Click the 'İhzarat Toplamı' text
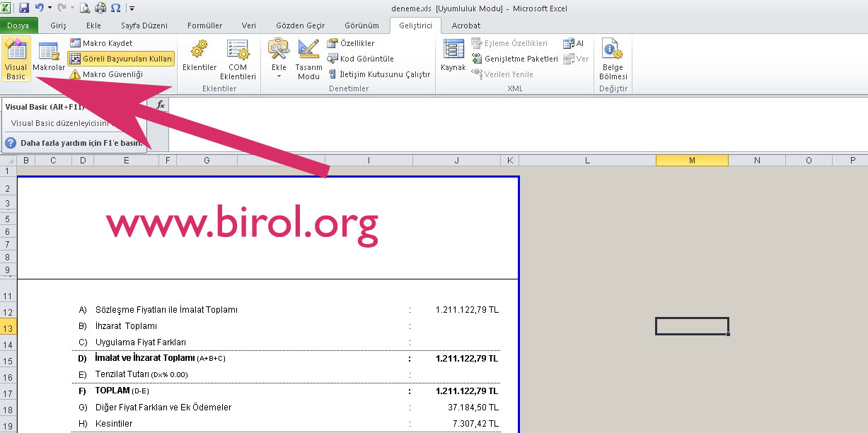The width and height of the screenshot is (868, 433). [126, 326]
